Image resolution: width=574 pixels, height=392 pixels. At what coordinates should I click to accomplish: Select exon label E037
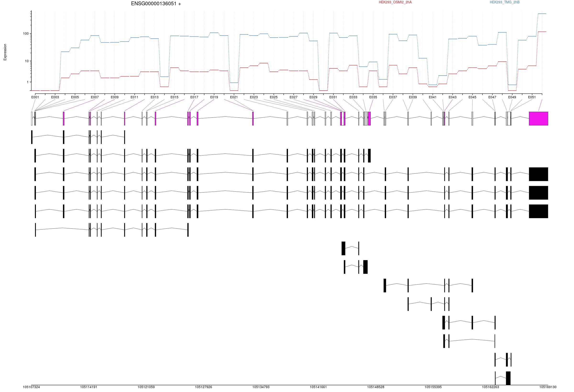coord(393,97)
